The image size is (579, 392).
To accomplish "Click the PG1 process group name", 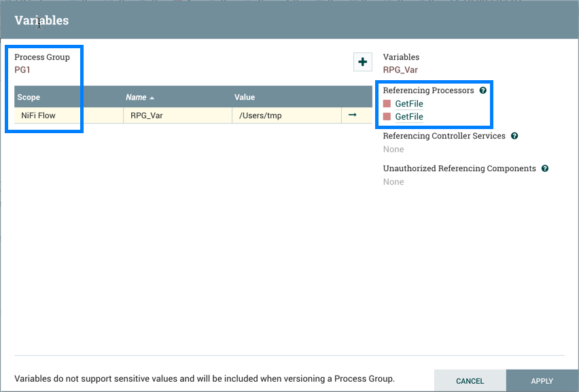I will tap(22, 69).
